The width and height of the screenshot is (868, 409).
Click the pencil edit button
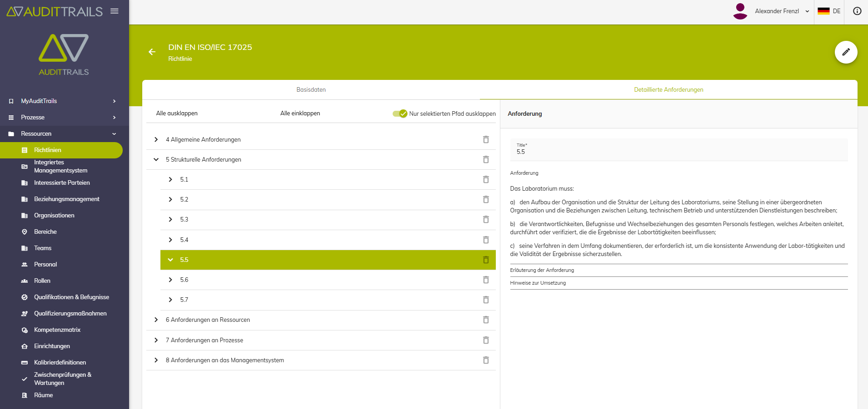coord(846,52)
